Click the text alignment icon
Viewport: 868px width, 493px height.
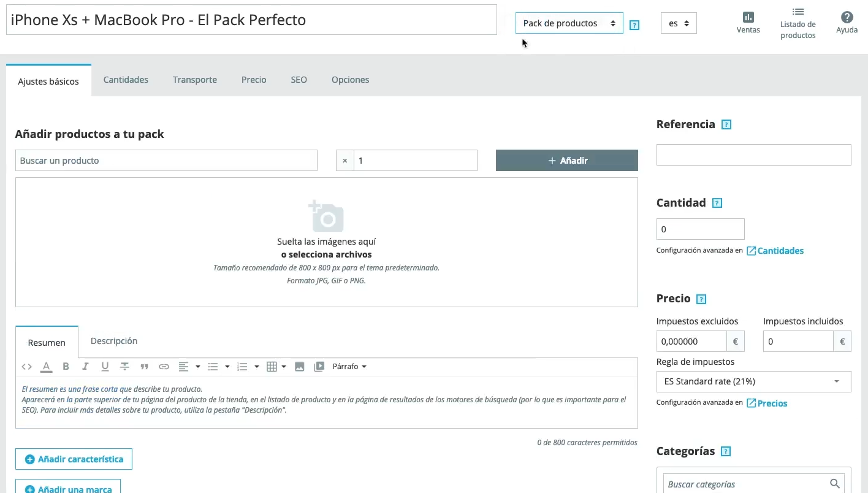pos(183,367)
